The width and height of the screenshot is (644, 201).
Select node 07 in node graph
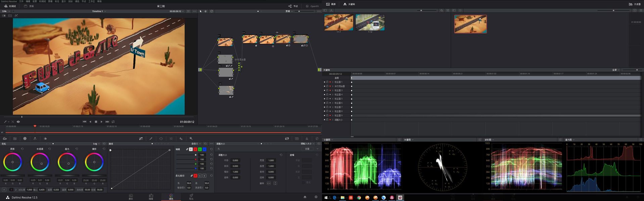[x=301, y=39]
